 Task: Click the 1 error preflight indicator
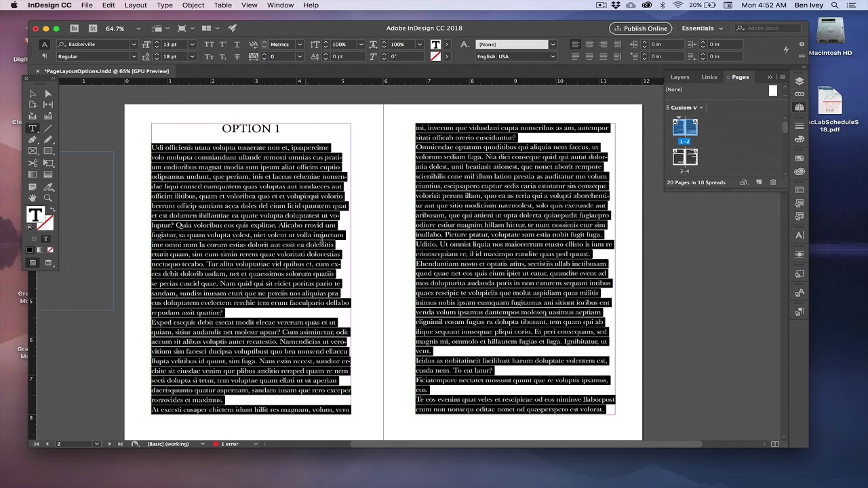coord(226,444)
